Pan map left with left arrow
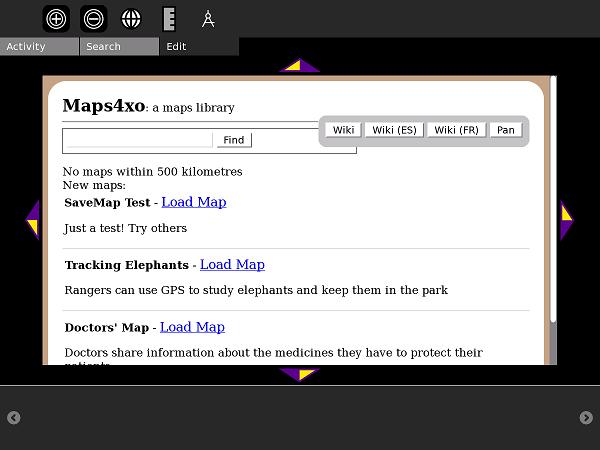The width and height of the screenshot is (600, 450). pyautogui.click(x=33, y=220)
